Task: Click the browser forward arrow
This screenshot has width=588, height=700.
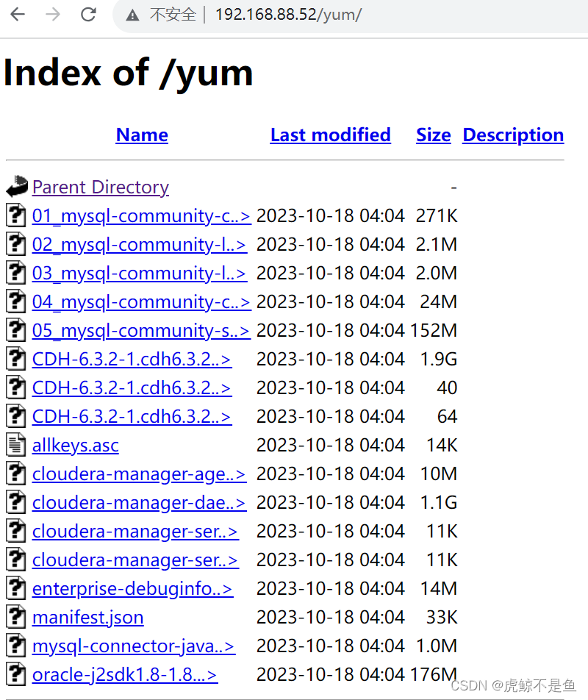Action: pyautogui.click(x=53, y=15)
